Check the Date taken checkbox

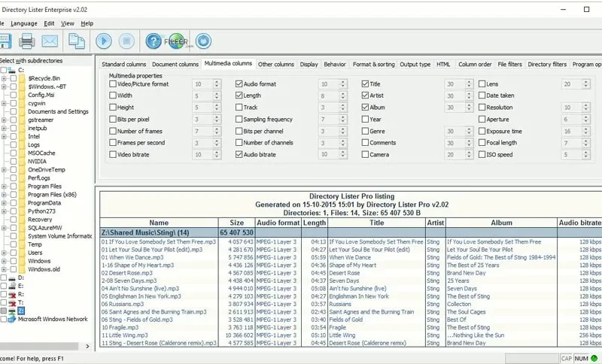pyautogui.click(x=482, y=95)
